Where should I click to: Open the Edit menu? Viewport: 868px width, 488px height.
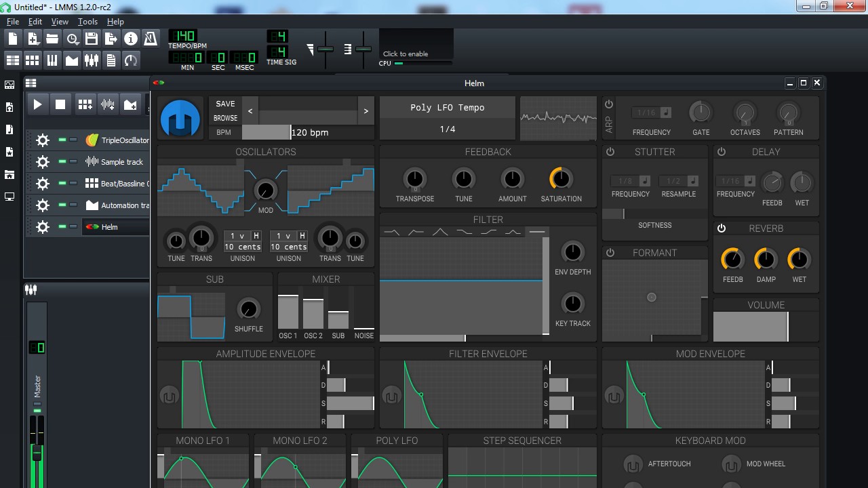tap(35, 22)
